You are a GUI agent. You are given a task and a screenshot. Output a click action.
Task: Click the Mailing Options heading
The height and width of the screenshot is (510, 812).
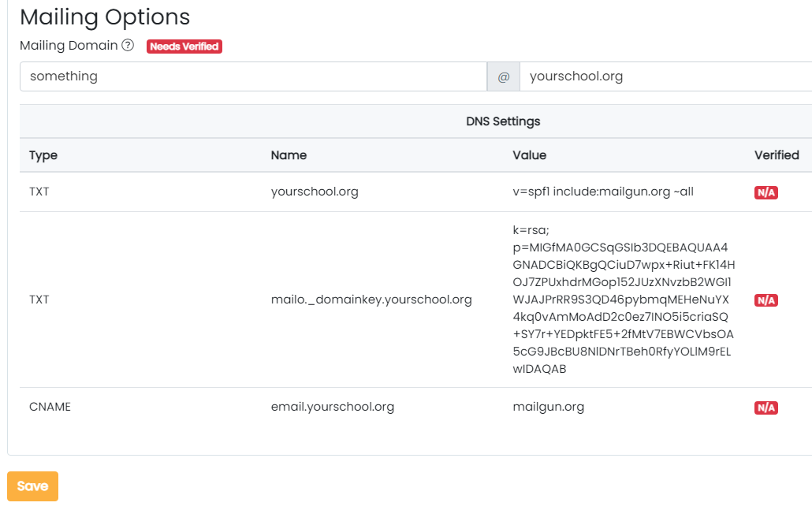click(x=105, y=17)
